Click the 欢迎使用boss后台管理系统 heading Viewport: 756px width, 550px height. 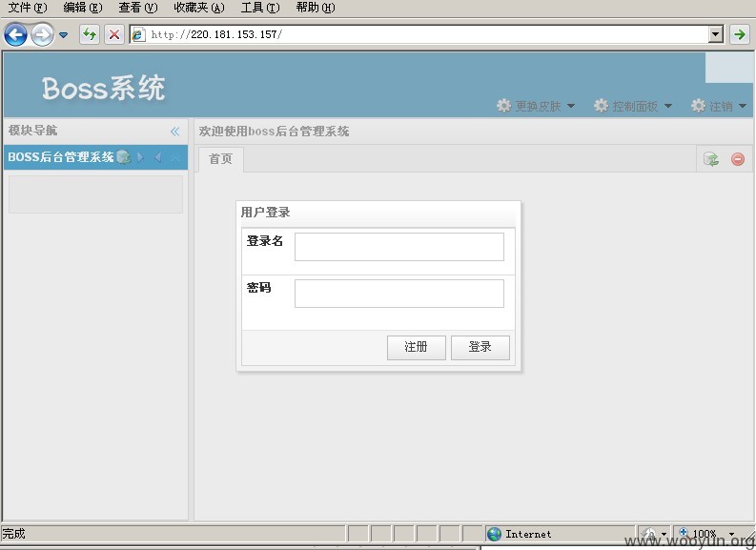(x=274, y=132)
